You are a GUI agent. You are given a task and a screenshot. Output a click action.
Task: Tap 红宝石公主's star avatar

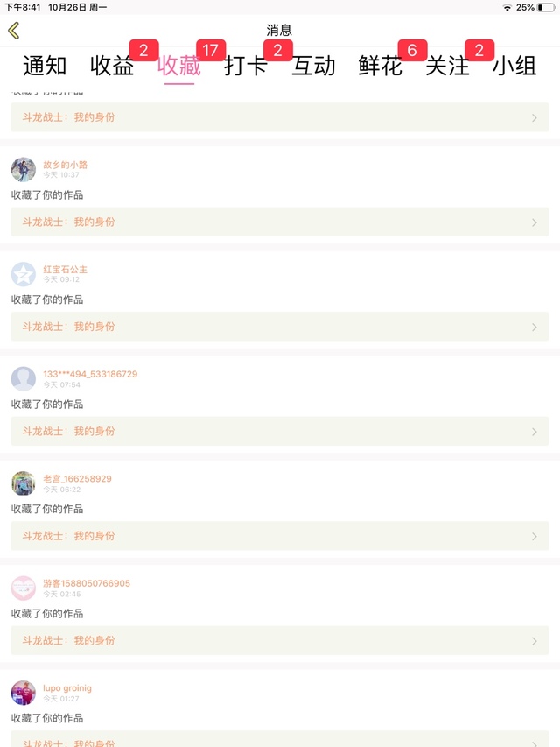[x=24, y=274]
